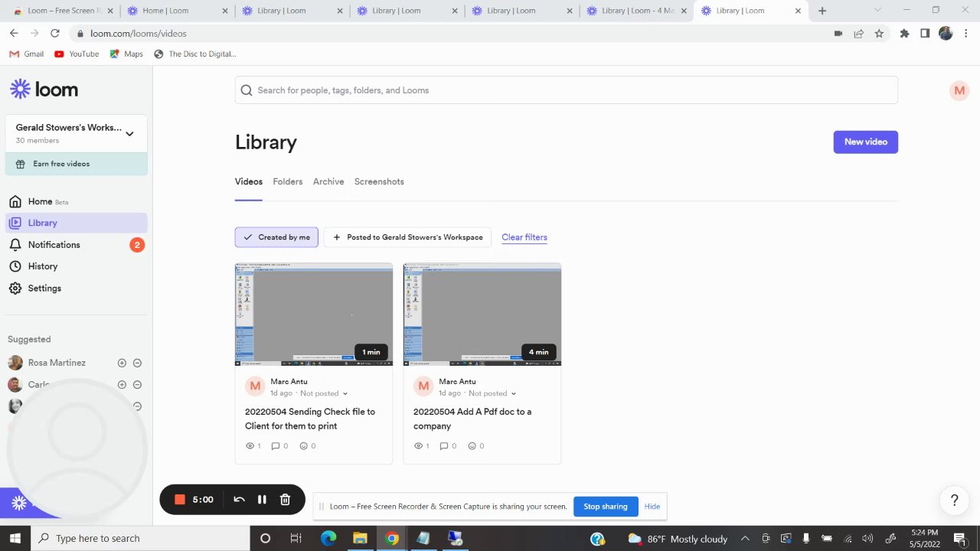The height and width of the screenshot is (551, 980).
Task: Open History from the sidebar
Action: [43, 266]
